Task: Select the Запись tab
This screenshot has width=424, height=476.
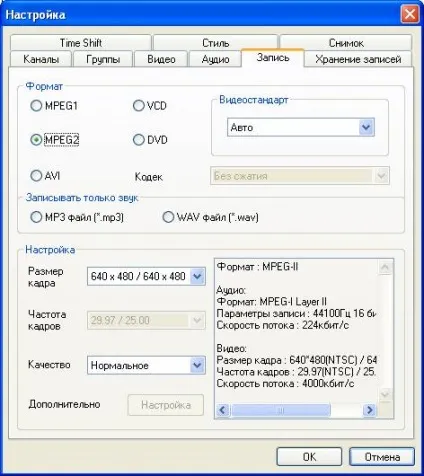Action: pos(273,58)
